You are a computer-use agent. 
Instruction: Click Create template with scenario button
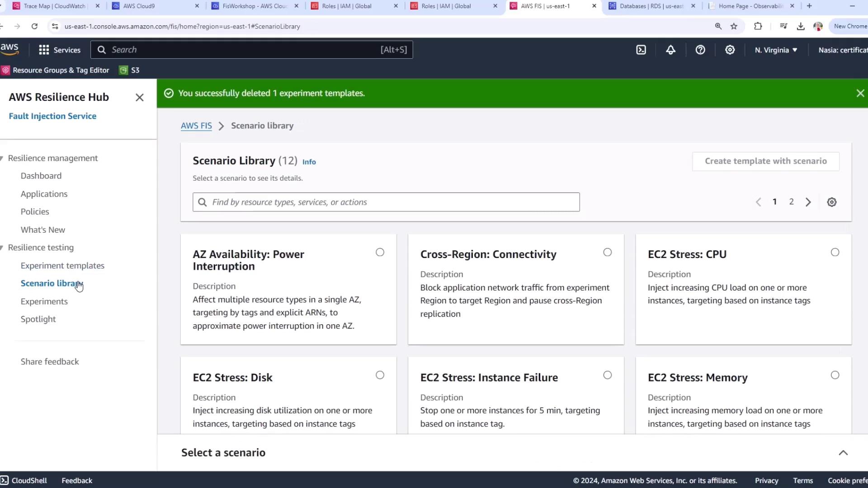pyautogui.click(x=765, y=161)
